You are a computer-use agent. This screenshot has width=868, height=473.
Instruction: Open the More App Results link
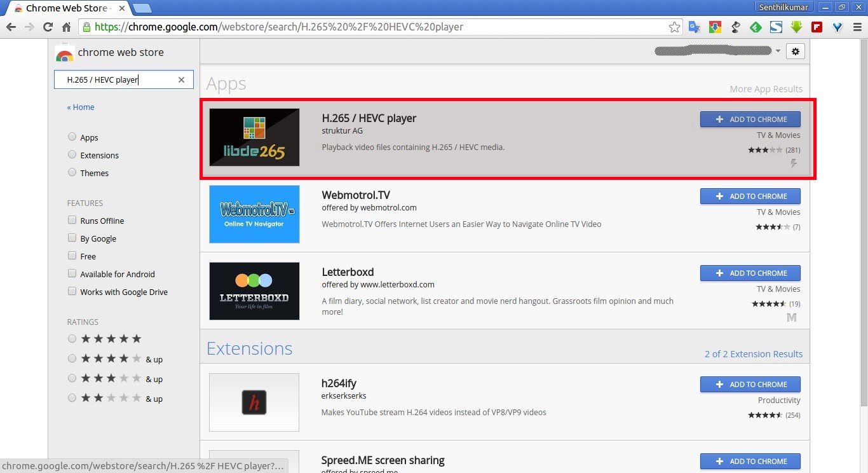coord(766,89)
